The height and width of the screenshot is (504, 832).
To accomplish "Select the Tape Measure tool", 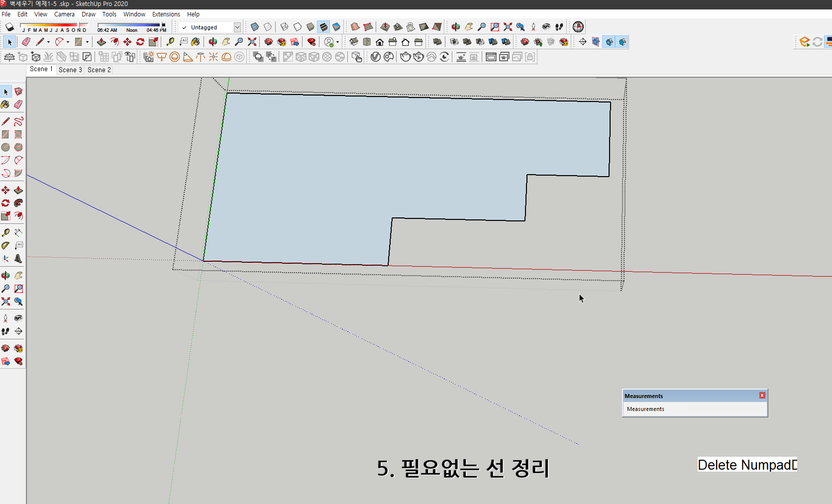I will 170,42.
